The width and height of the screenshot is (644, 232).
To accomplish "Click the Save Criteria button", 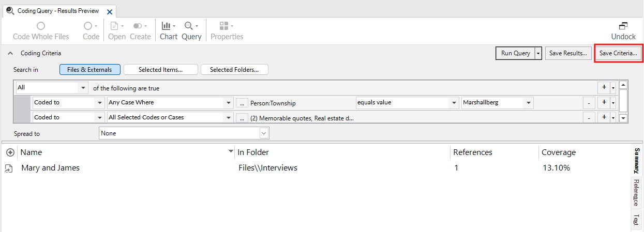I will tap(618, 53).
